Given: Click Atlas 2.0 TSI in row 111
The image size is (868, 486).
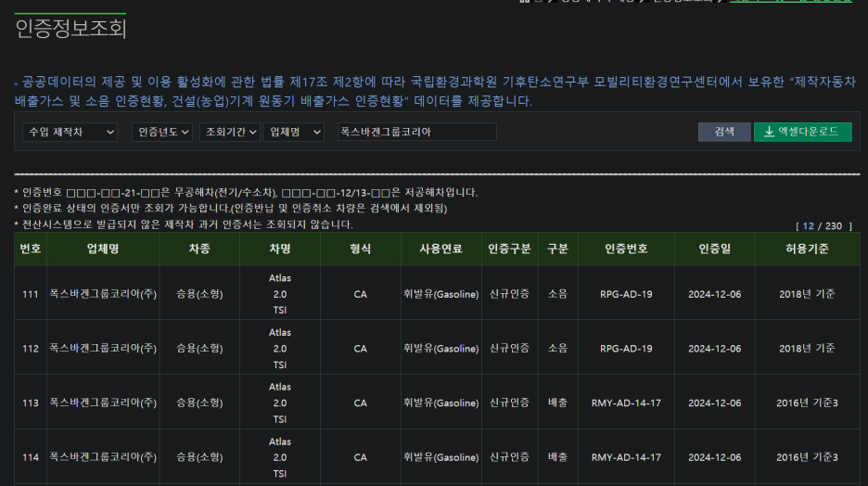Looking at the screenshot, I should [x=279, y=294].
